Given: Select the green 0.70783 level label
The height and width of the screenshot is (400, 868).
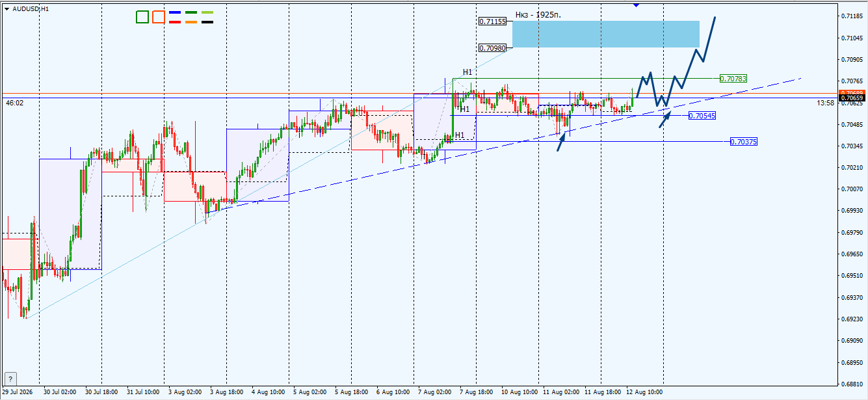Looking at the screenshot, I should (733, 79).
